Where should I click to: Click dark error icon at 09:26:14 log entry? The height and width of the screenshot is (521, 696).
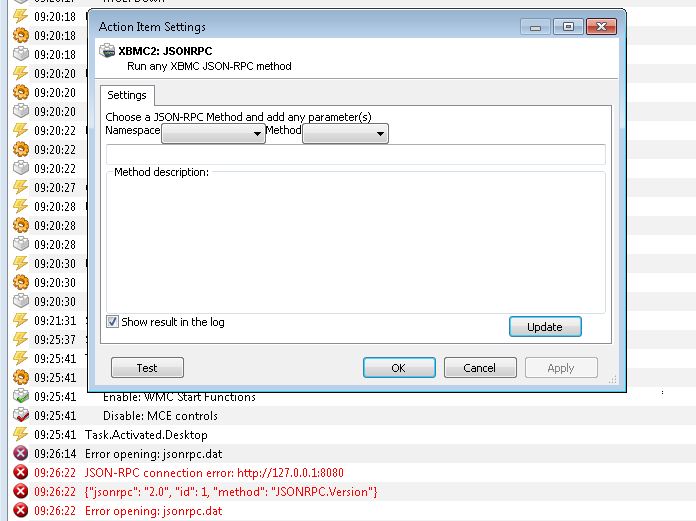(x=20, y=454)
